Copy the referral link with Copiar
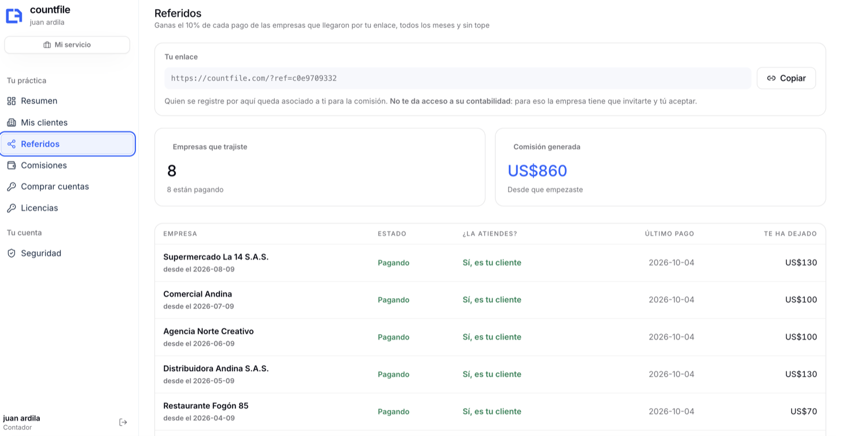868x436 pixels. click(x=786, y=78)
